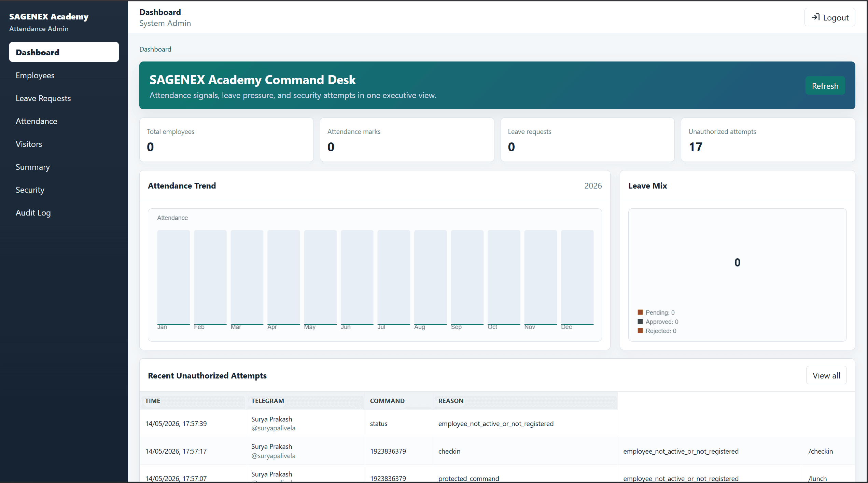This screenshot has height=483, width=868.
Task: Click the Sep bar in Attendance Trend
Action: [467, 277]
